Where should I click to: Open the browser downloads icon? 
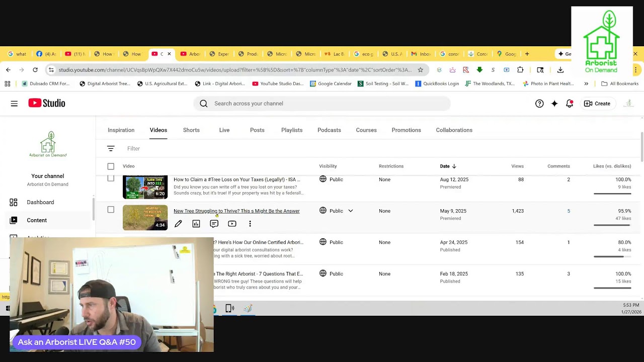[x=560, y=70]
